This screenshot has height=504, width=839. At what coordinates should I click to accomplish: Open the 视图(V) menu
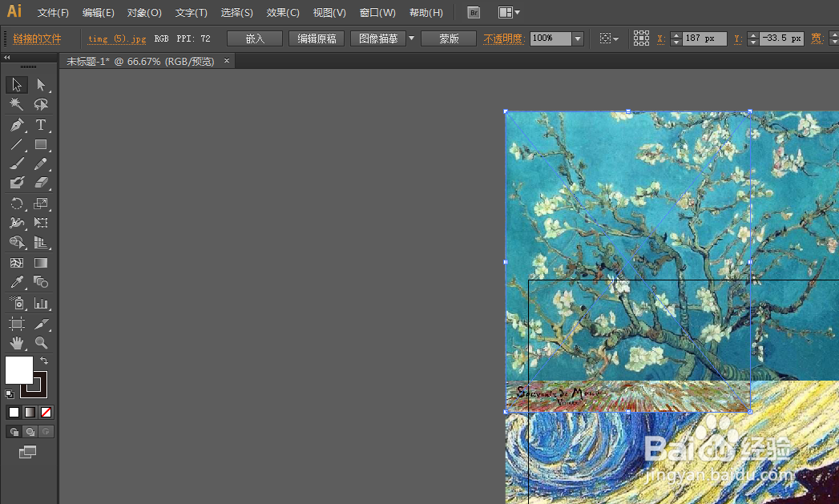click(329, 13)
